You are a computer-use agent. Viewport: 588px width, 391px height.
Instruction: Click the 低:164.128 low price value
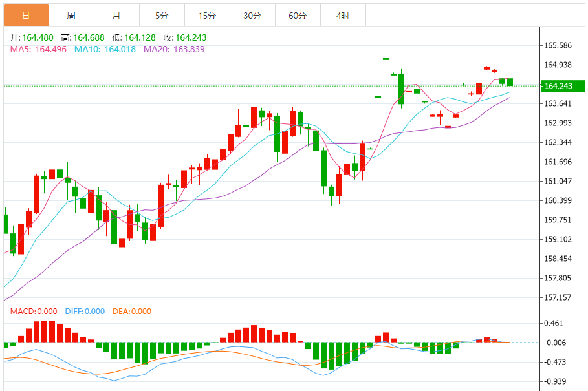click(134, 38)
